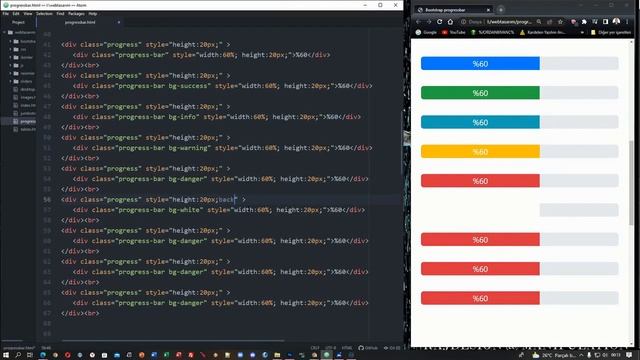Expand the second subfolder in project tree

[11, 49]
